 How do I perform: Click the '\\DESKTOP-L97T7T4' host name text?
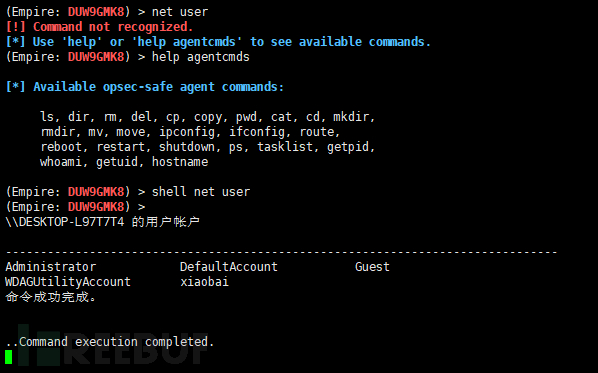(65, 222)
